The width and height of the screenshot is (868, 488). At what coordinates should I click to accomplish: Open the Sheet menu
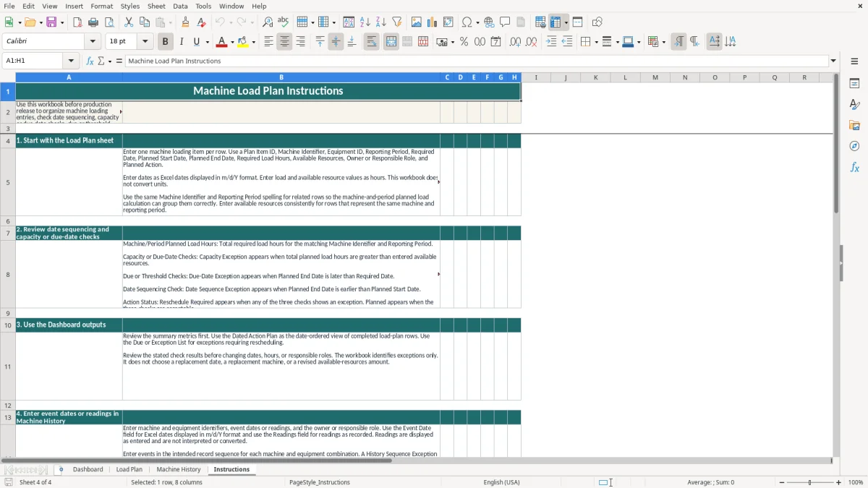click(157, 6)
